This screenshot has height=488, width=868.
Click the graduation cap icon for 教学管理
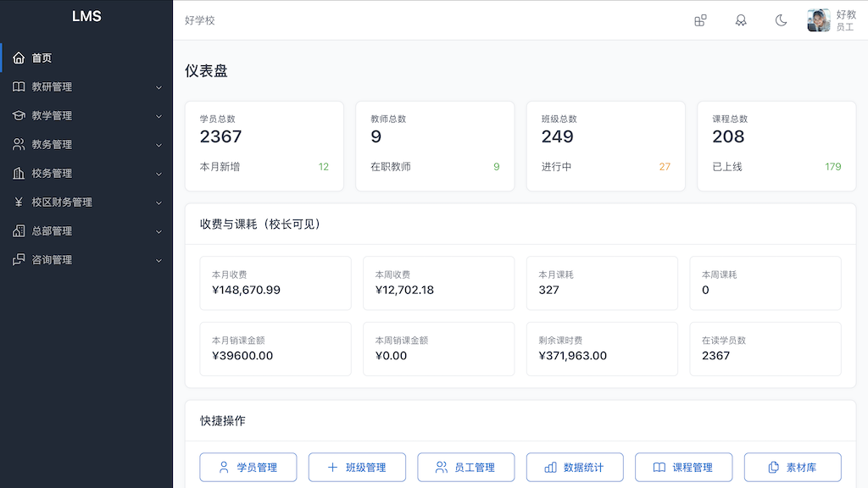[x=19, y=115]
